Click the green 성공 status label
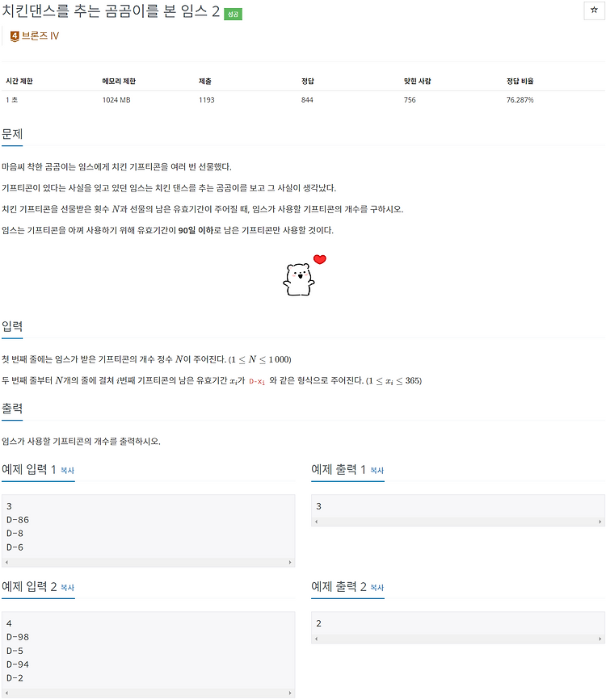This screenshot has height=700, width=606. [x=233, y=15]
